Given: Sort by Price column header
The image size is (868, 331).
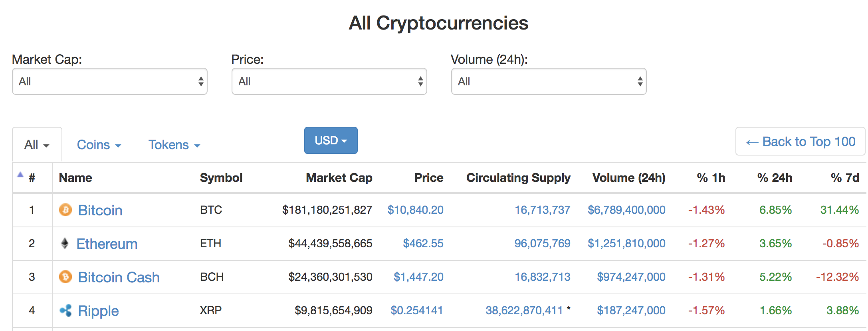Looking at the screenshot, I should pos(429,178).
